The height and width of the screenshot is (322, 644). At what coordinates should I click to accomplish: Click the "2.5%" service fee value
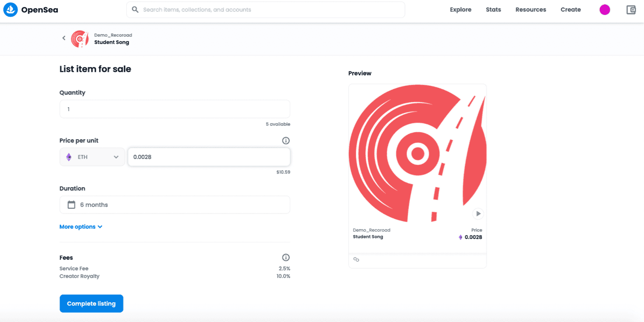coord(284,269)
